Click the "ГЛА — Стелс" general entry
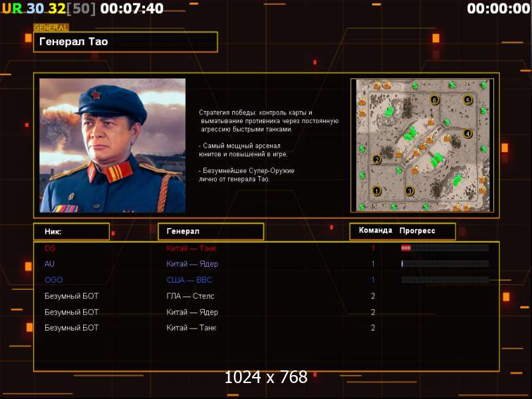This screenshot has width=532, height=399. (190, 296)
